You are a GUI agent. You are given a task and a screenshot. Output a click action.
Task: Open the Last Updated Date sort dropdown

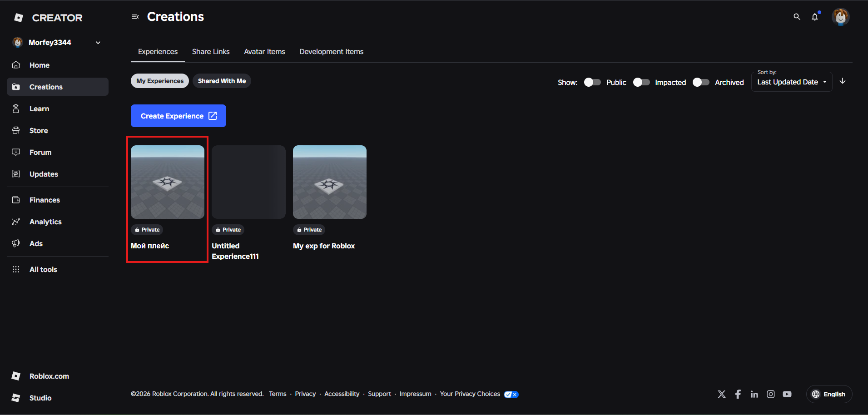coord(792,82)
